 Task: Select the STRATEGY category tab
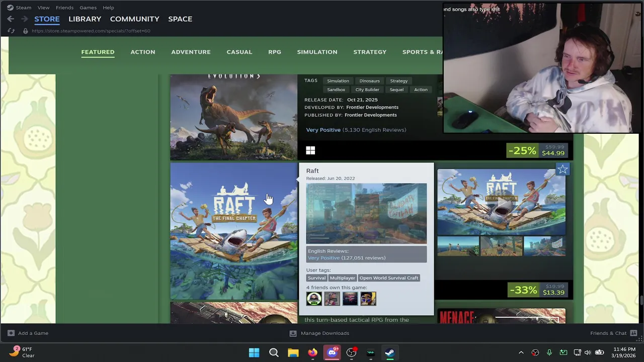tap(370, 52)
